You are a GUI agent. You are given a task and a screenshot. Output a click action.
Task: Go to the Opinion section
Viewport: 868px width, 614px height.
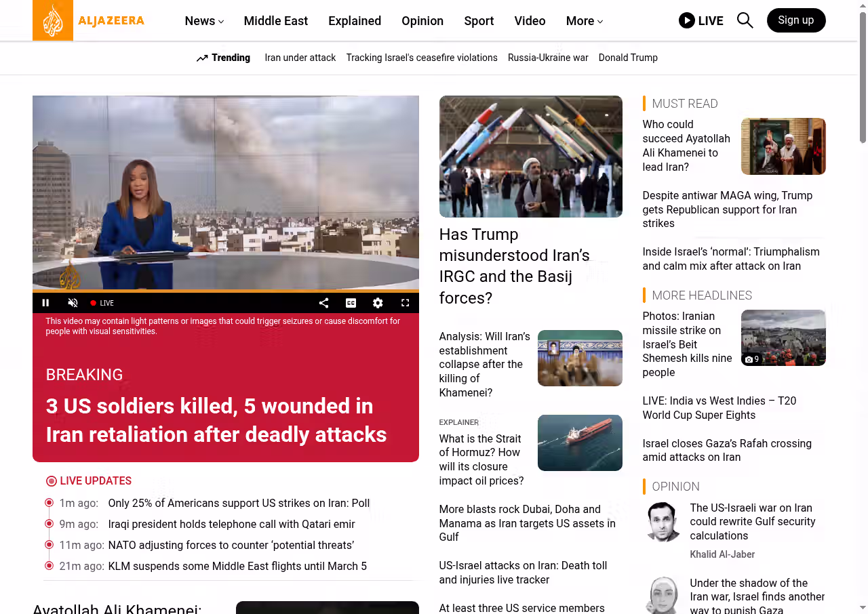click(422, 21)
